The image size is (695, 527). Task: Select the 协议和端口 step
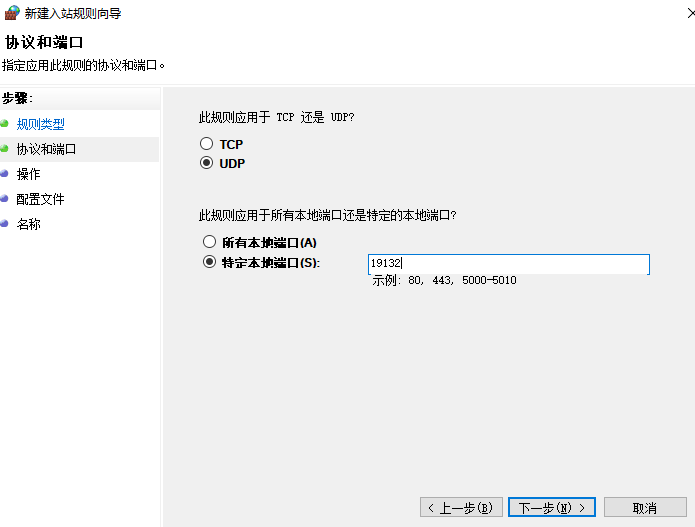coord(46,149)
